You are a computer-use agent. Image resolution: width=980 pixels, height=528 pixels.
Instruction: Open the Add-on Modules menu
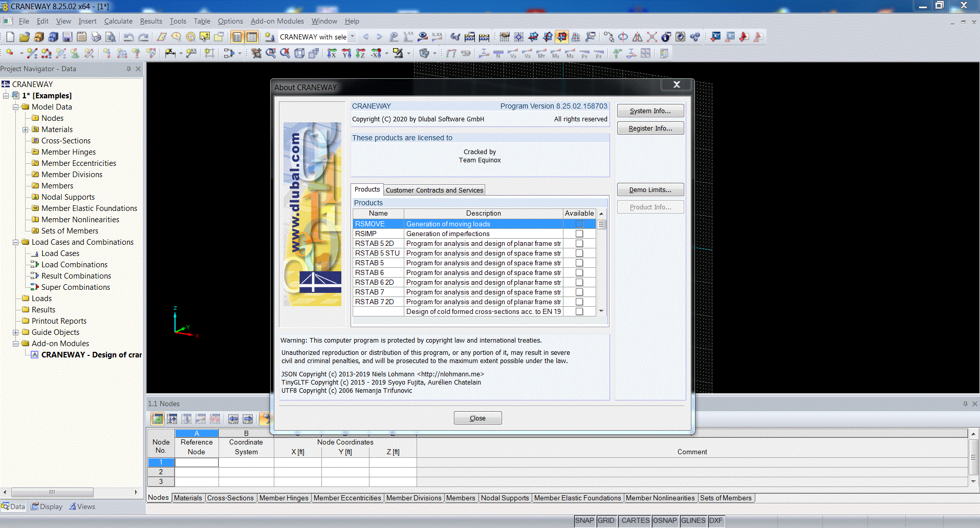tap(277, 21)
